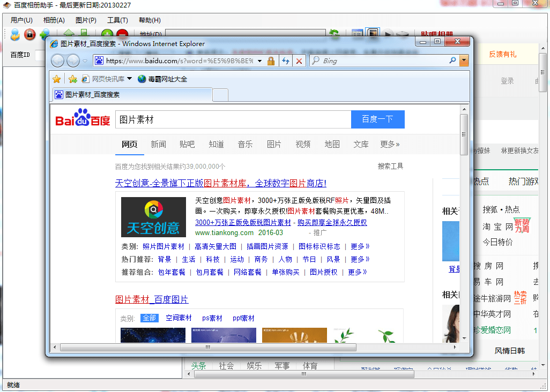550x392 pixels.
Task: Expand 更多» in the 推荐组合 row
Action: pyautogui.click(x=358, y=272)
